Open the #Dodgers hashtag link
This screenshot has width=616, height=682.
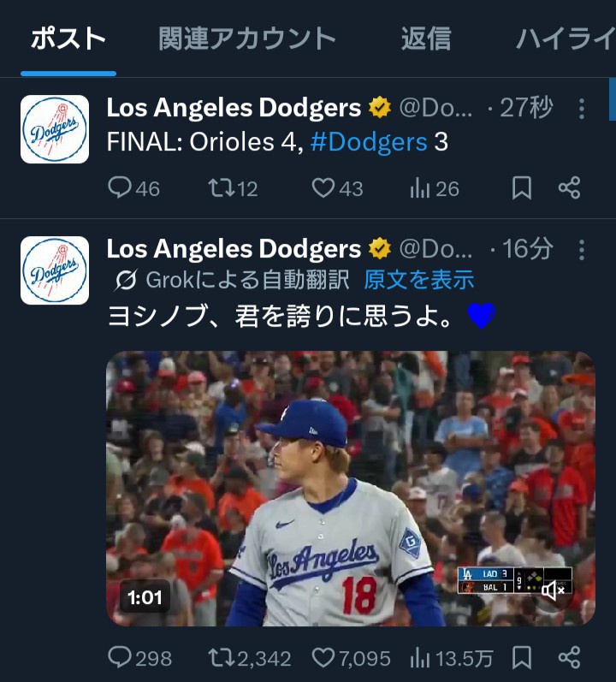coord(369,142)
